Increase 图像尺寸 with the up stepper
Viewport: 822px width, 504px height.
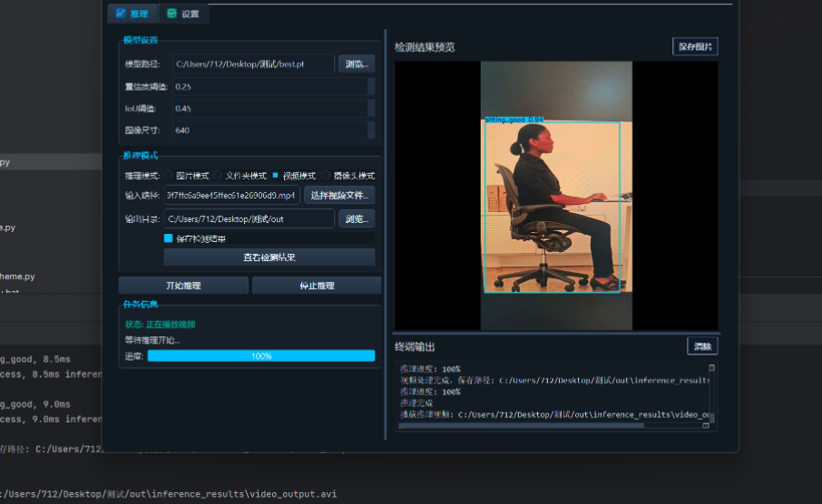(x=371, y=126)
